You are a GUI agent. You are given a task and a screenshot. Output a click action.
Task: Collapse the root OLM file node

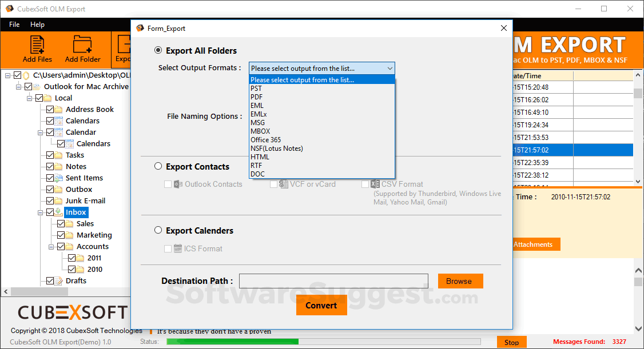(8, 75)
